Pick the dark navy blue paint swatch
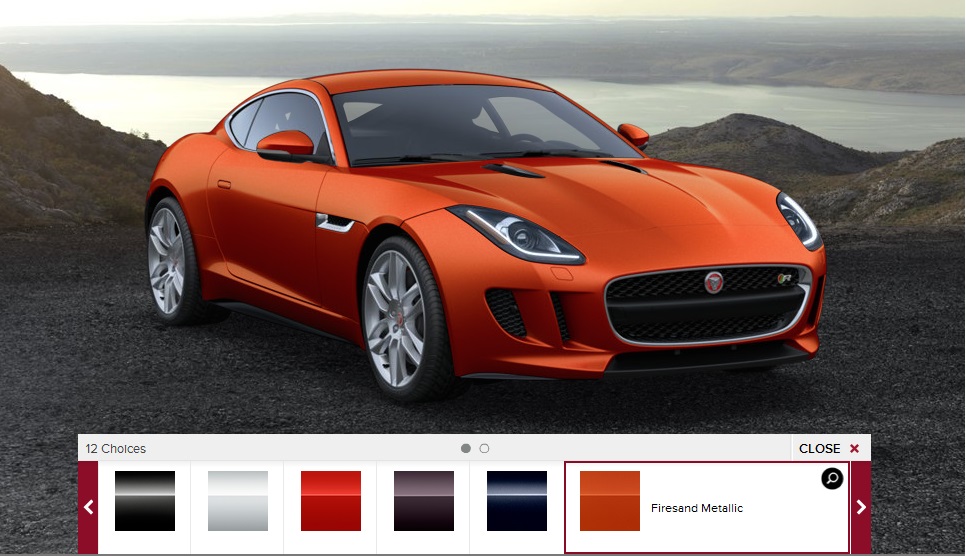The width and height of the screenshot is (966, 556). tap(517, 501)
